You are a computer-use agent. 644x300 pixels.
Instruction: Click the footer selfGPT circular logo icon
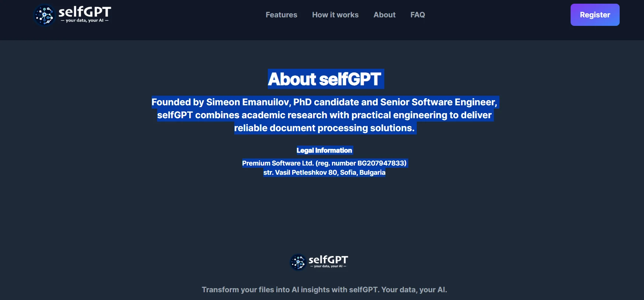(x=298, y=262)
